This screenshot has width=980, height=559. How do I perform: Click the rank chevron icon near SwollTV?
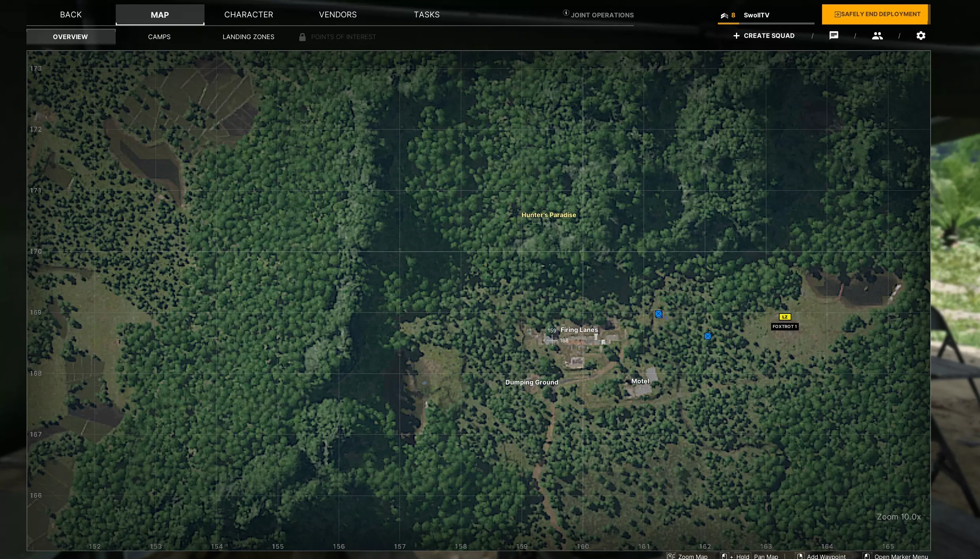click(724, 16)
